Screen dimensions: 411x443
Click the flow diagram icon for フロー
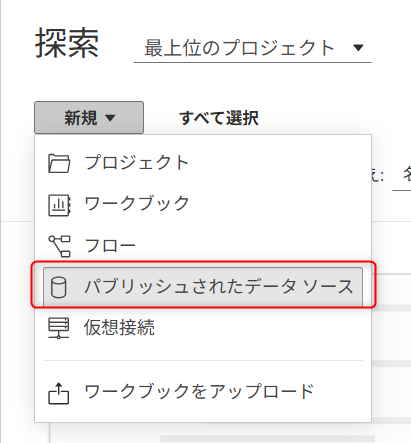point(59,246)
